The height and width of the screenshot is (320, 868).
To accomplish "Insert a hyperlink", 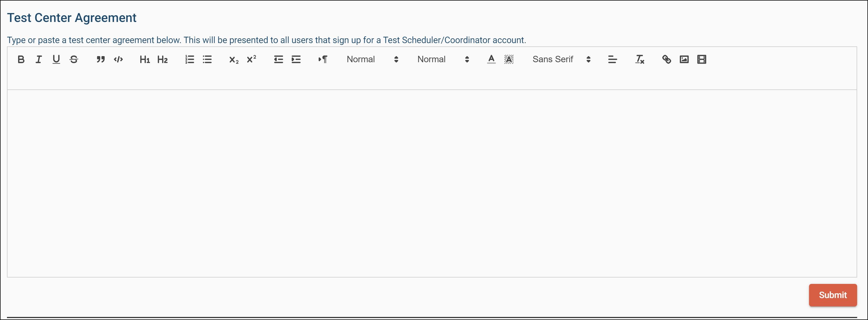I will 666,59.
